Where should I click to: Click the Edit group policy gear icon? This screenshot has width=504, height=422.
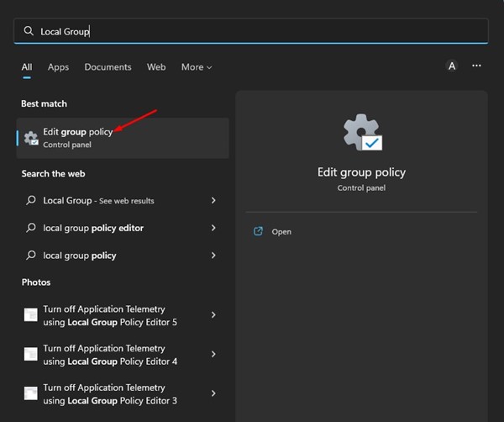click(31, 138)
